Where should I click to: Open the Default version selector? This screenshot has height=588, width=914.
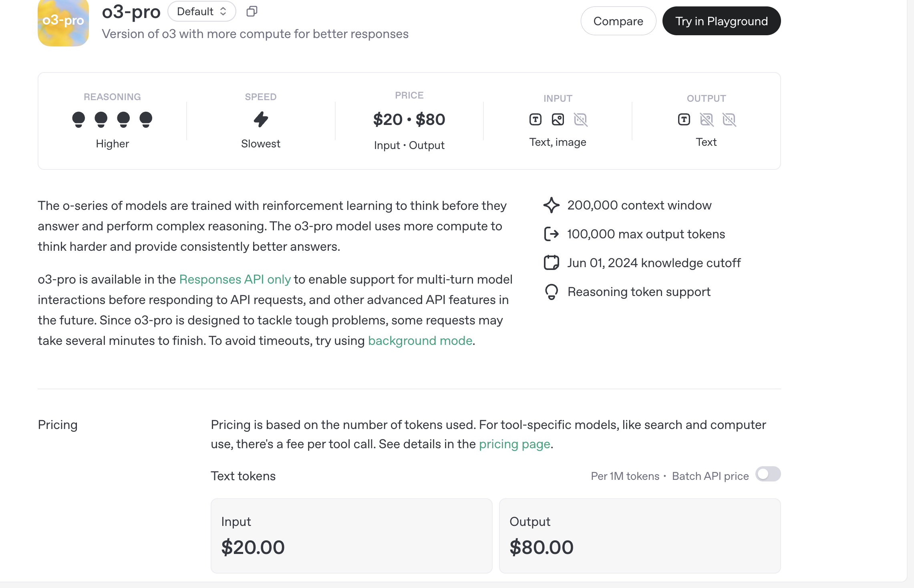point(201,11)
